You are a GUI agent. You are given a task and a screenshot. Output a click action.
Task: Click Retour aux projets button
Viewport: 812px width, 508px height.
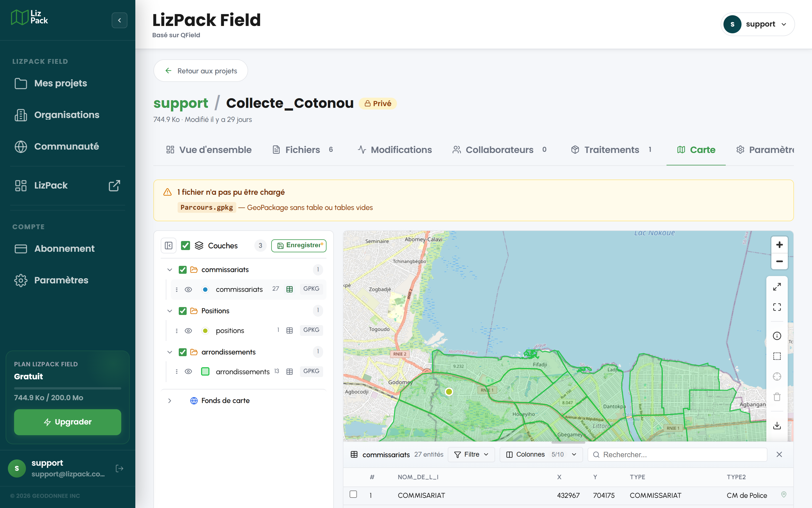point(201,71)
